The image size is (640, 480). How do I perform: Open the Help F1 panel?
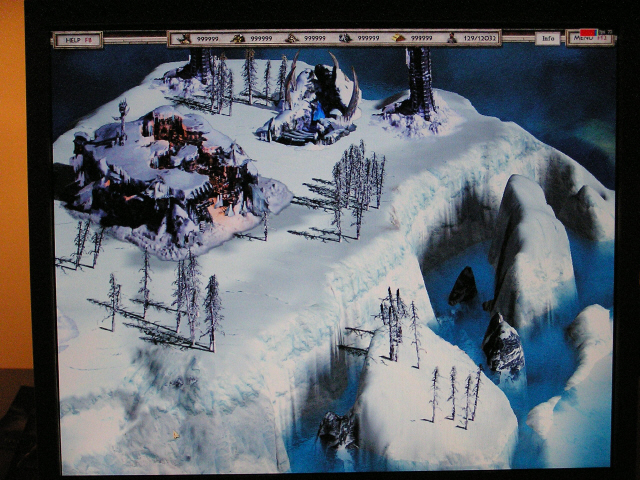pos(78,40)
